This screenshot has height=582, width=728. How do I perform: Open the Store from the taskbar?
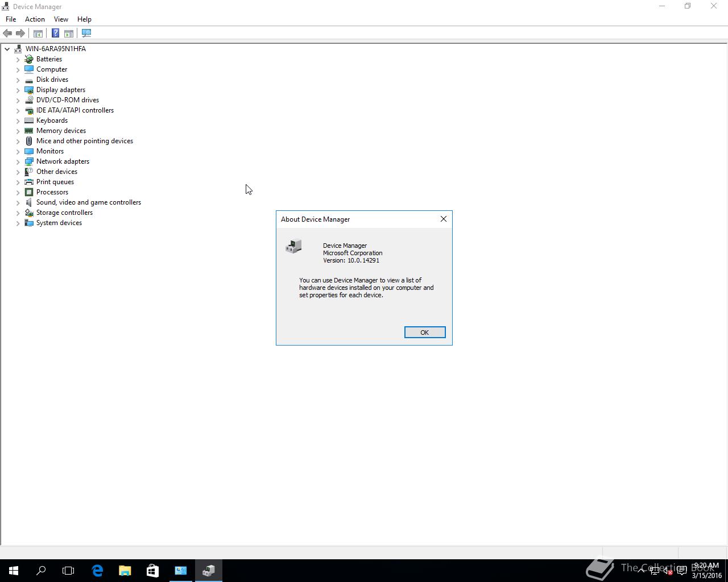tap(152, 571)
